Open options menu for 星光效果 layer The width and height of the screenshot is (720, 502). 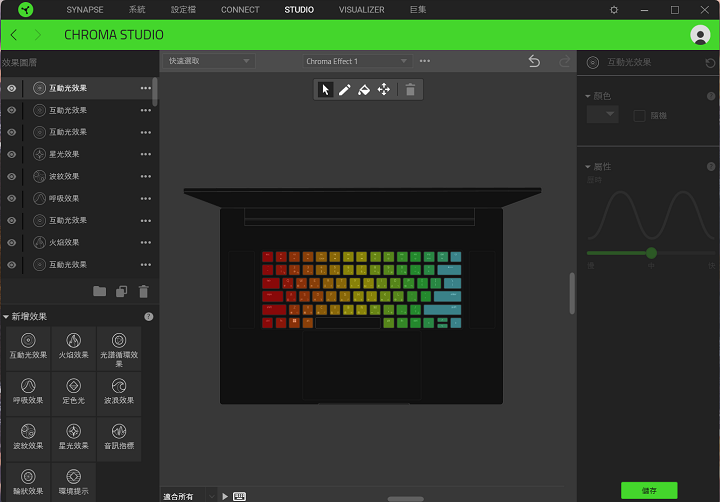click(x=146, y=154)
